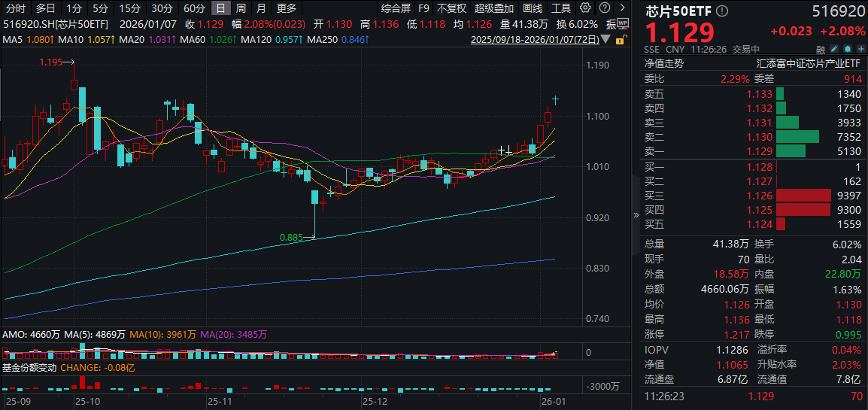The image size is (868, 410).
Task: Toggle the orange date range lock
Action: click(622, 40)
